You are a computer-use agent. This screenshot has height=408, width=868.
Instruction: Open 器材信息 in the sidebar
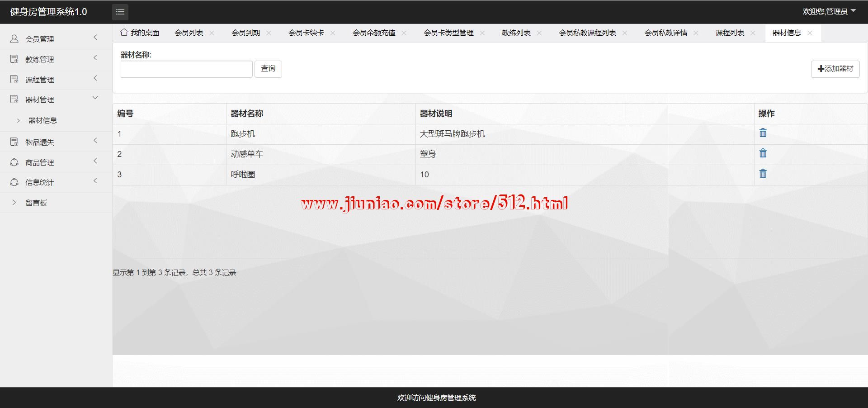(43, 120)
